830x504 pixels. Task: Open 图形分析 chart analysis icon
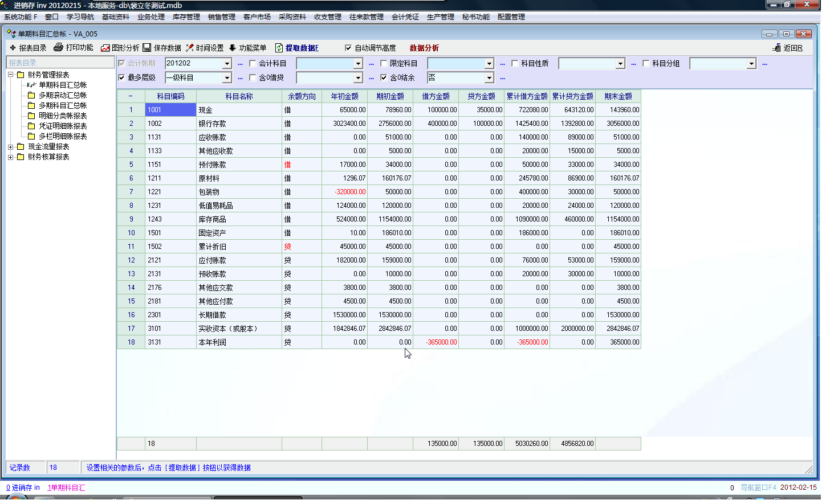tap(105, 48)
